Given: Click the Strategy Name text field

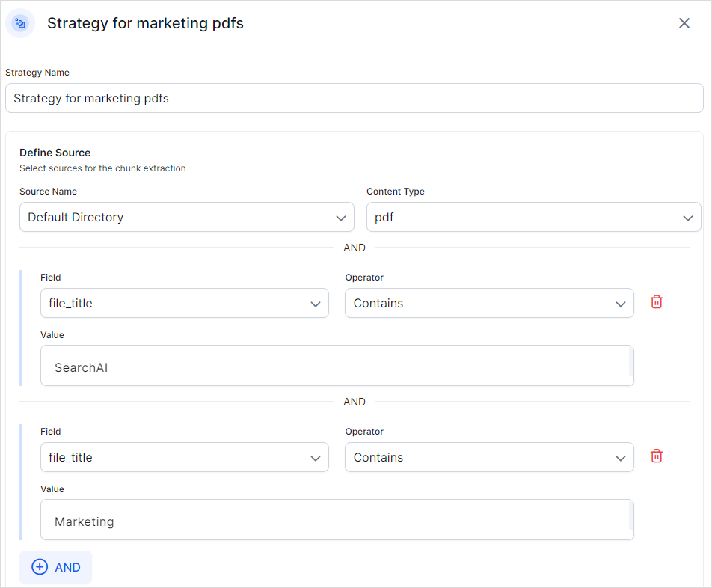Looking at the screenshot, I should (354, 98).
